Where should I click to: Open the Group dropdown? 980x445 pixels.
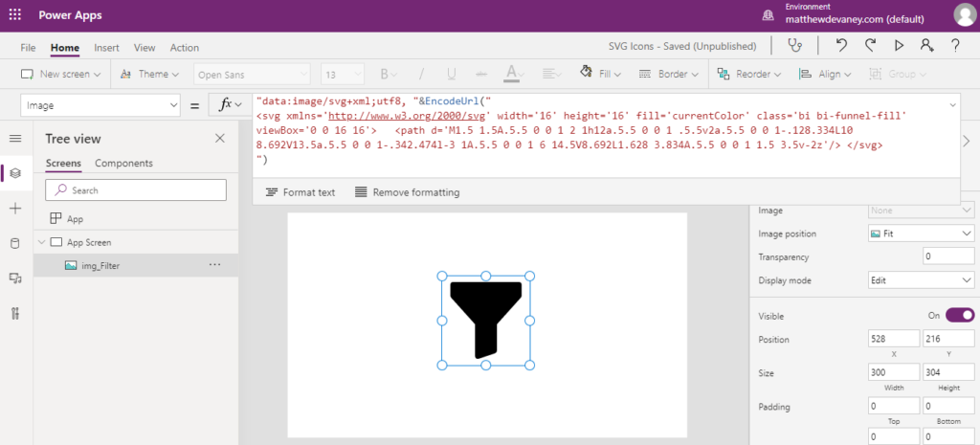[x=898, y=75]
